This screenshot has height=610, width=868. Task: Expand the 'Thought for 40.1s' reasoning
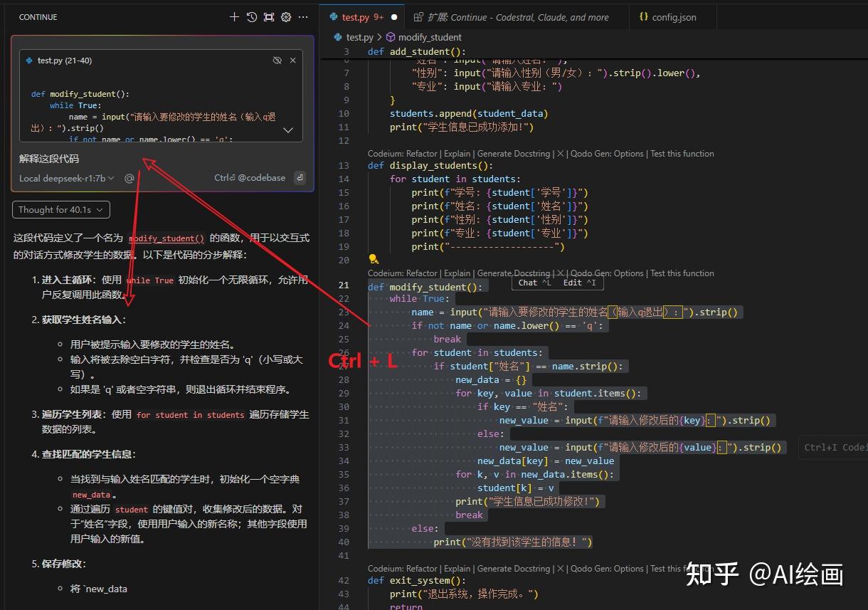click(60, 209)
